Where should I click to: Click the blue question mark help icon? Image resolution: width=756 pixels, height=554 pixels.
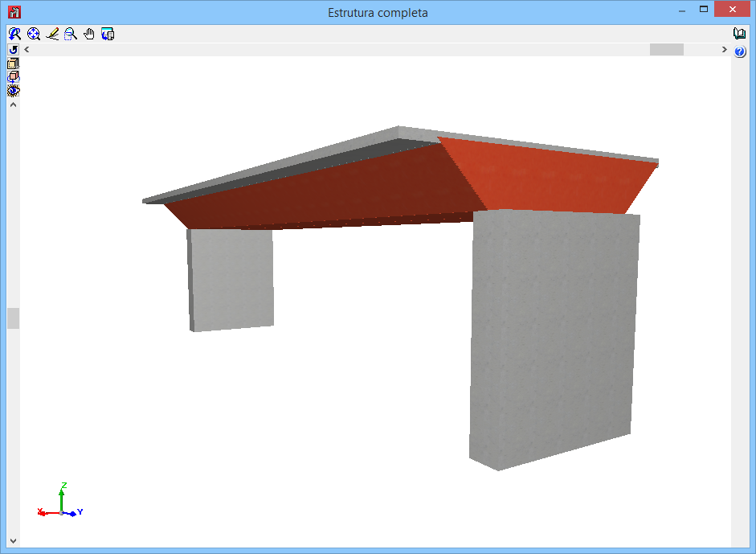pyautogui.click(x=740, y=51)
